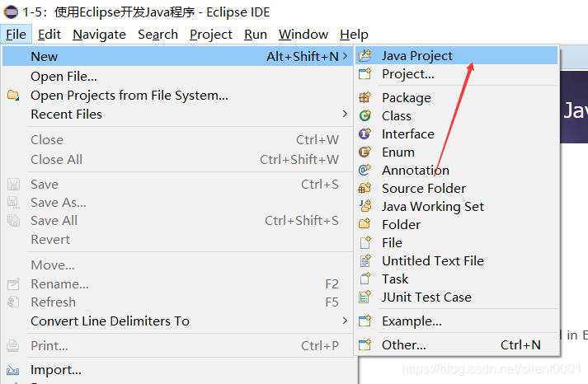Viewport: 588px width, 384px height.
Task: Click the Task icon
Action: click(365, 279)
